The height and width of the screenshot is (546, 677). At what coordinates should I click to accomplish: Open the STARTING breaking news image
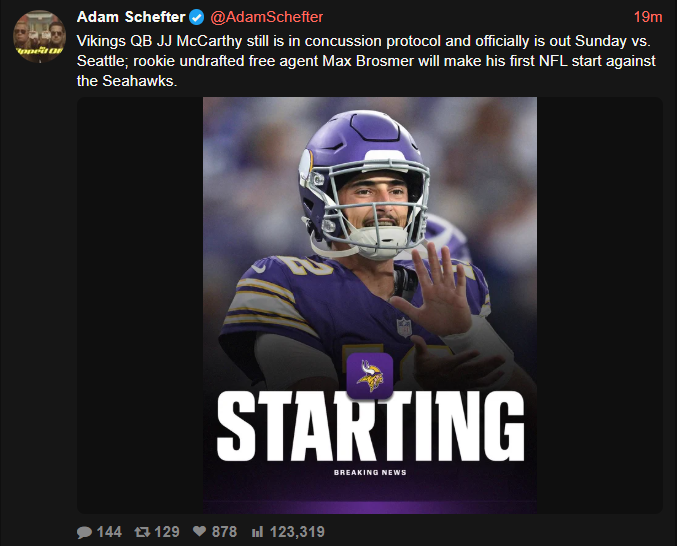coord(370,305)
